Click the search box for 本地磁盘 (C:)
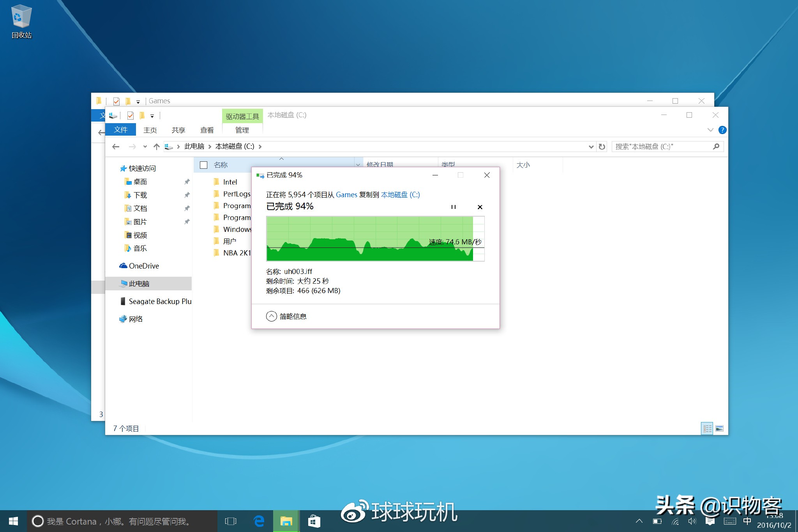 pos(662,147)
